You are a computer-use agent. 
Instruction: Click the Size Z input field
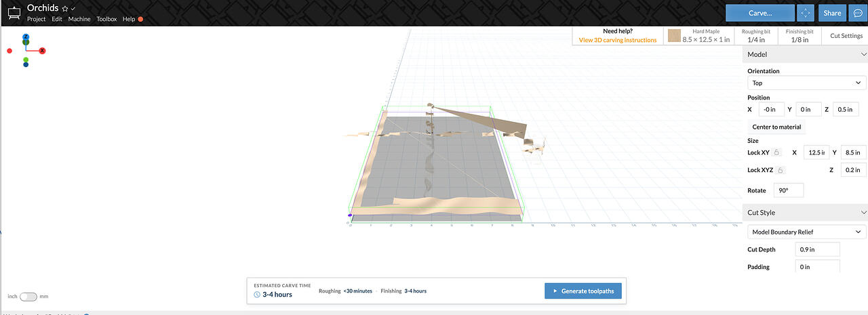[853, 170]
